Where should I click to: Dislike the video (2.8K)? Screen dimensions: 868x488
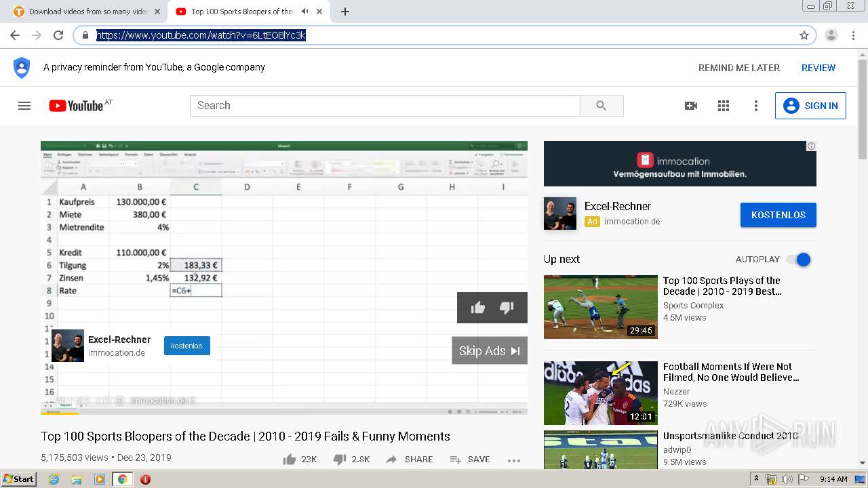point(351,460)
